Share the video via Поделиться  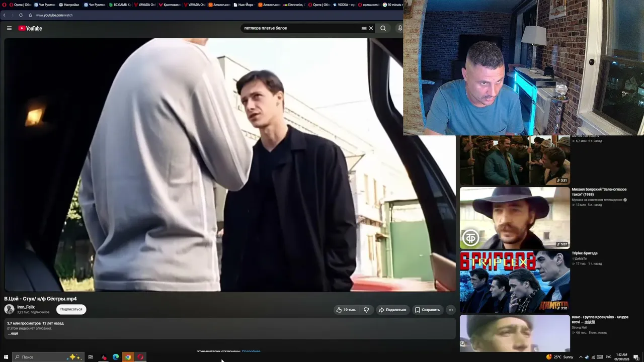click(392, 310)
